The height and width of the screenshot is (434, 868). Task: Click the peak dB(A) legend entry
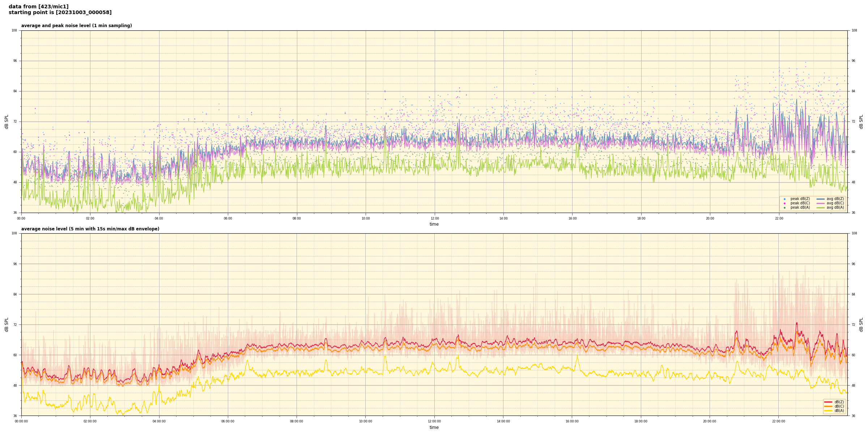click(800, 208)
